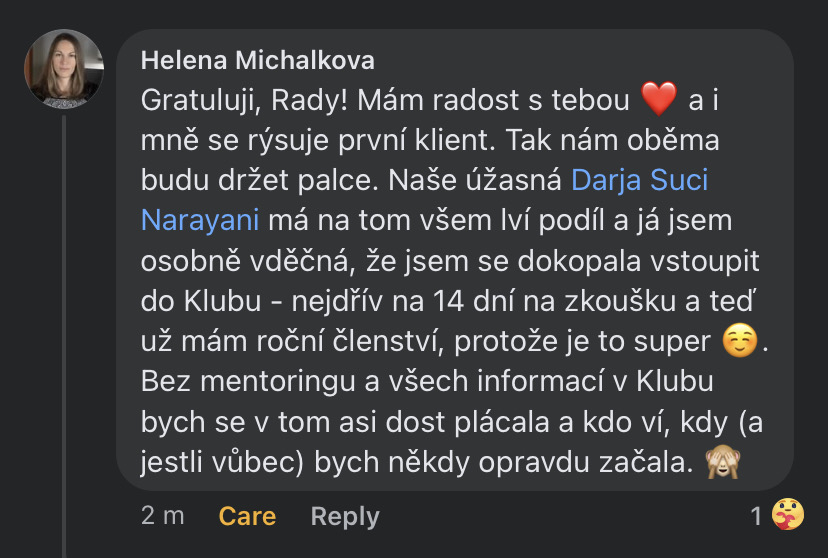Click the author name Helena Michalkova
The width and height of the screenshot is (828, 558).
[257, 60]
